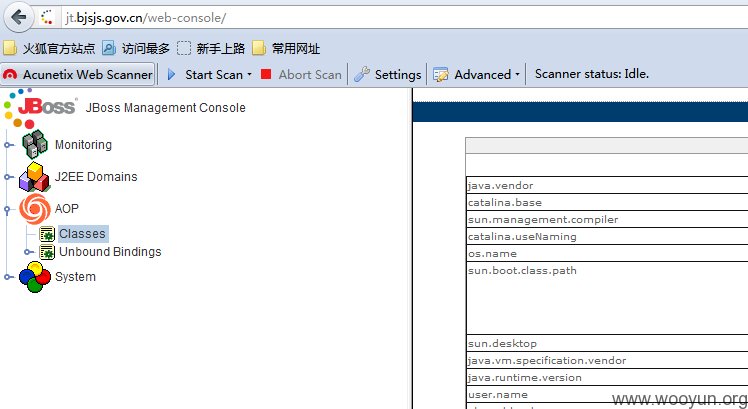748x409 pixels.
Task: Click the java.vm.specification.vendor property row
Action: point(607,360)
